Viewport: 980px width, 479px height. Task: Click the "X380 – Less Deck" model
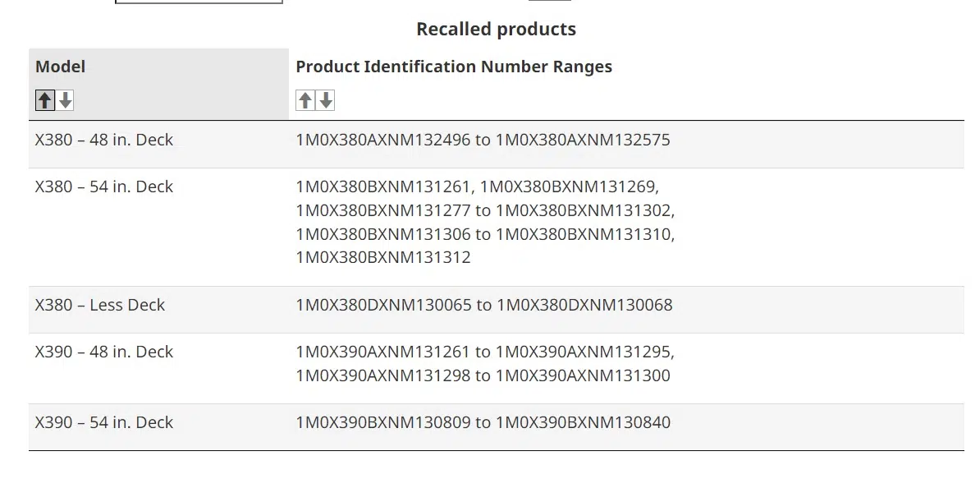coord(100,305)
